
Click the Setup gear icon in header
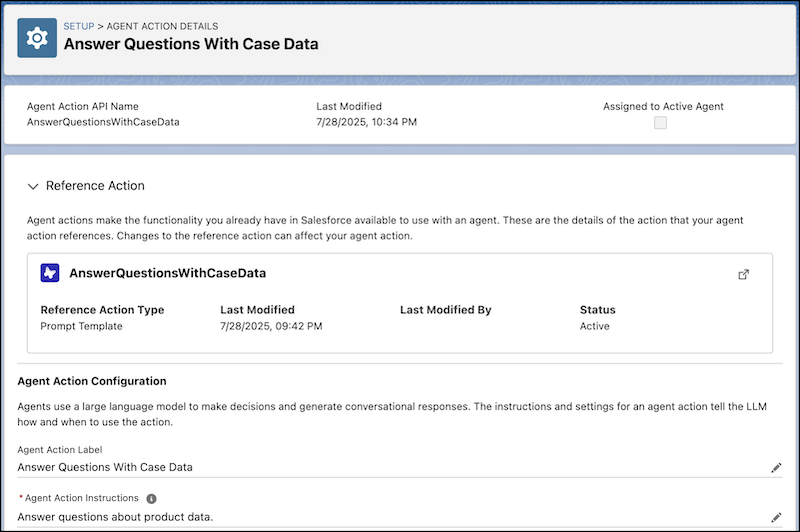[x=37, y=38]
